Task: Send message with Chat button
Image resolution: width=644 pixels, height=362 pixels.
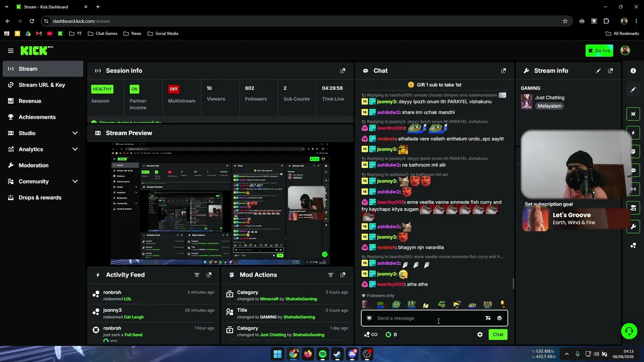Action: [x=498, y=334]
